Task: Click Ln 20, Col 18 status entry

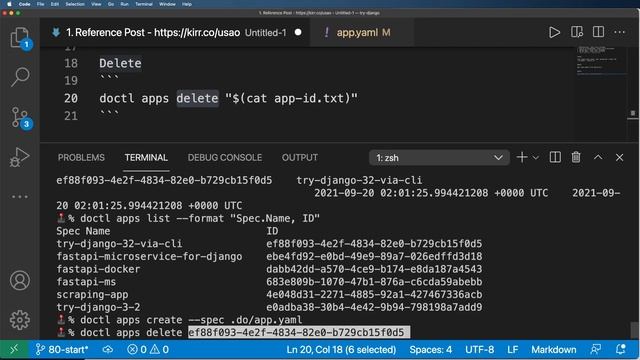Action: click(x=341, y=349)
